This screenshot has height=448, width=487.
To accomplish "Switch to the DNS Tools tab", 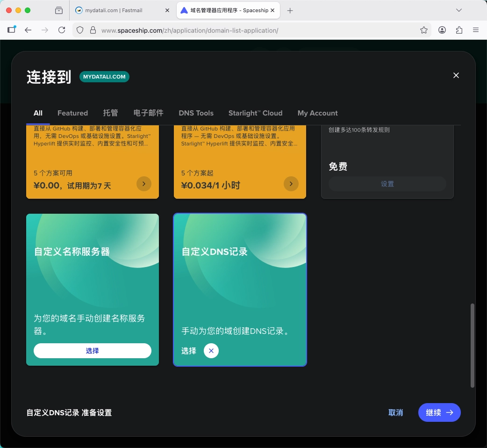I will tap(196, 113).
